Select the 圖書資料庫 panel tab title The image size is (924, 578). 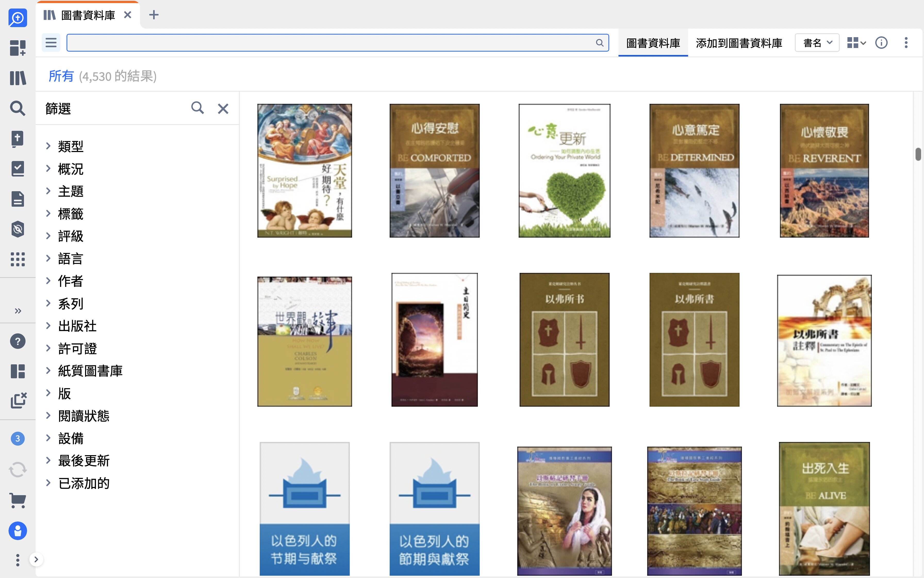click(x=88, y=15)
